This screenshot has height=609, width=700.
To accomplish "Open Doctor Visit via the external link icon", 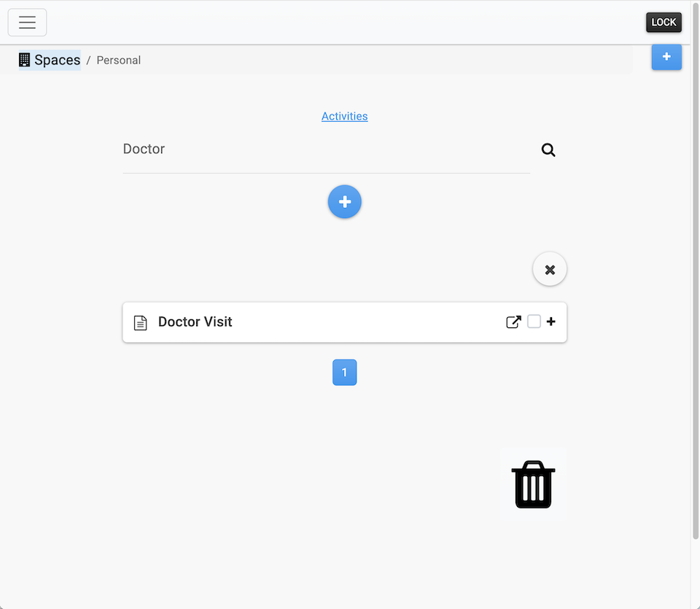I will (x=513, y=322).
